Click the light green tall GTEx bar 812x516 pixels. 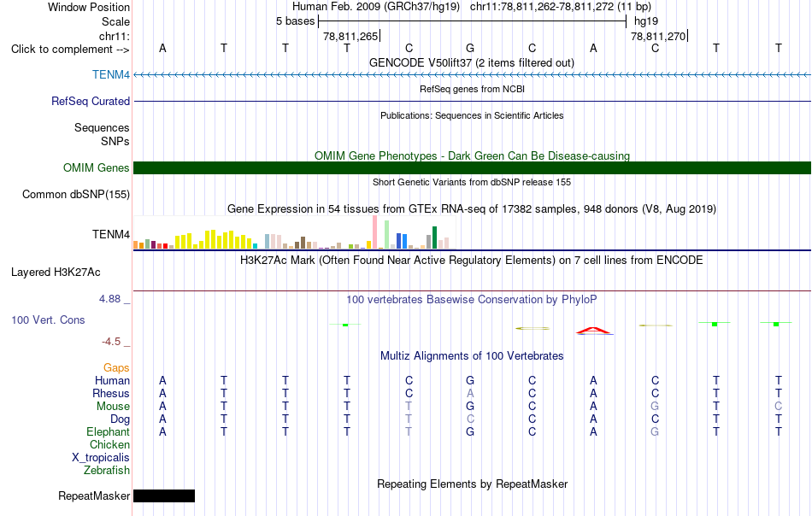pyautogui.click(x=387, y=234)
